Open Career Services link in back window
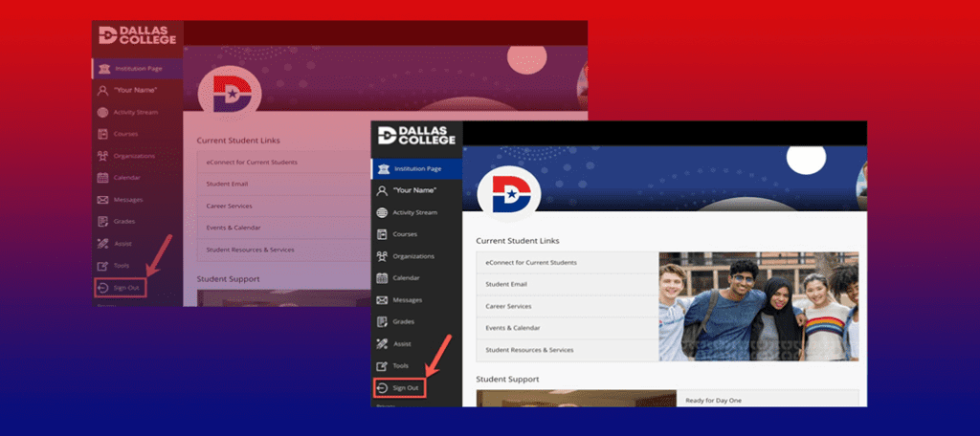The height and width of the screenshot is (436, 980). [x=230, y=206]
